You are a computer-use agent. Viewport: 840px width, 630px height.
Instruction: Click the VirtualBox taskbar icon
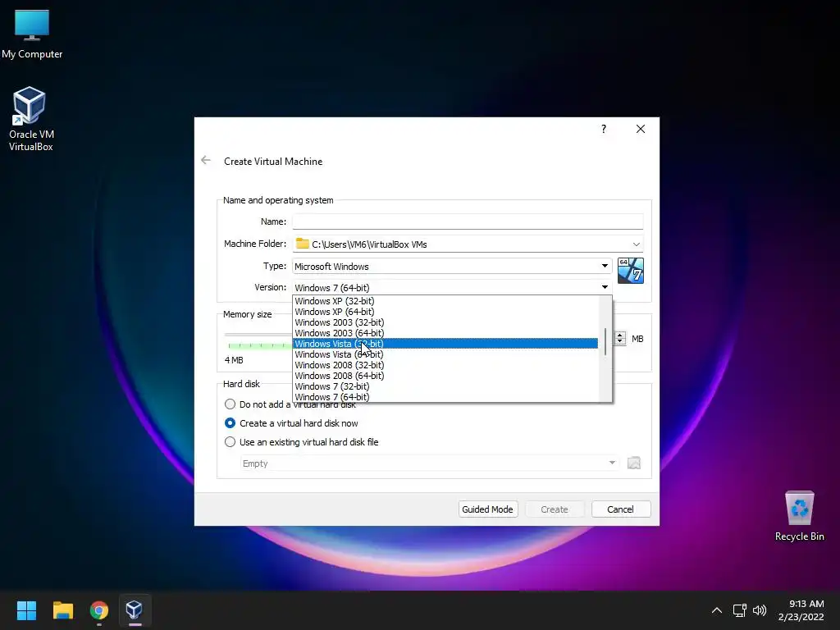point(135,610)
